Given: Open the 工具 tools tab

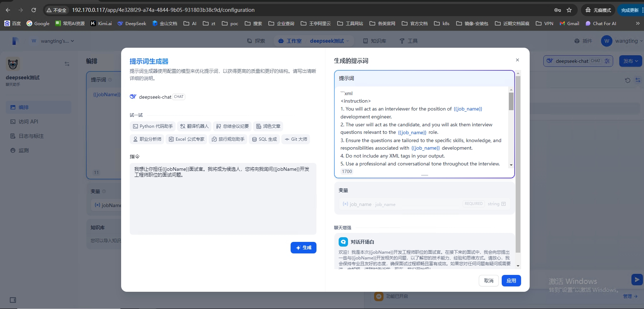Looking at the screenshot, I should click(x=409, y=41).
